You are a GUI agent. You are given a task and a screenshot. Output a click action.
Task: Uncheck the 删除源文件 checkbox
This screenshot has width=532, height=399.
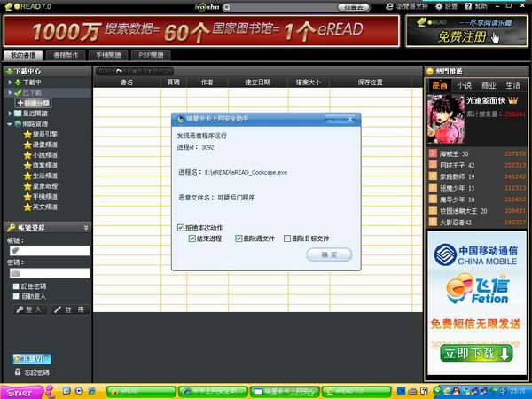point(239,239)
